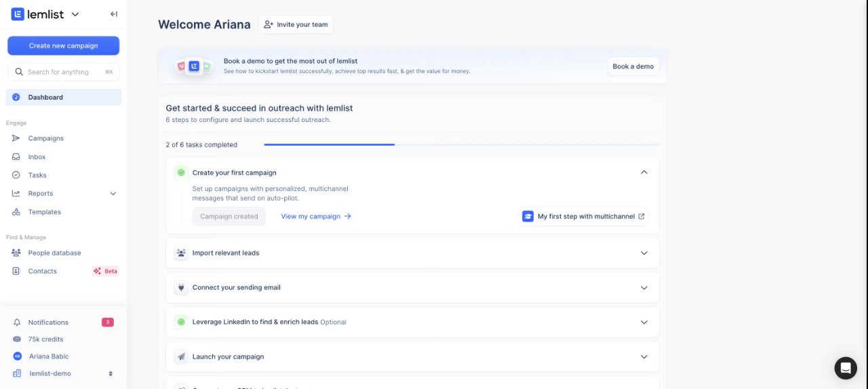
Task: Open the Notifications bell icon
Action: point(17,323)
